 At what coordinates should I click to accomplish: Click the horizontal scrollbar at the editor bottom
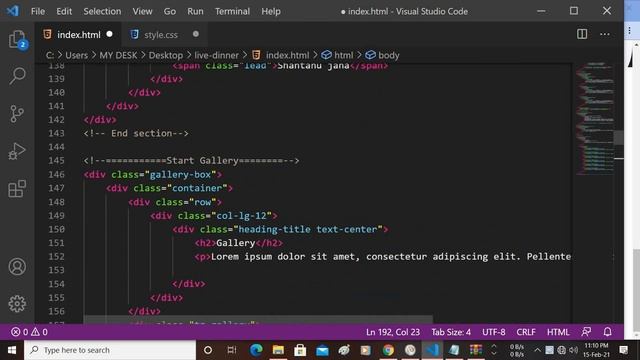[258, 319]
